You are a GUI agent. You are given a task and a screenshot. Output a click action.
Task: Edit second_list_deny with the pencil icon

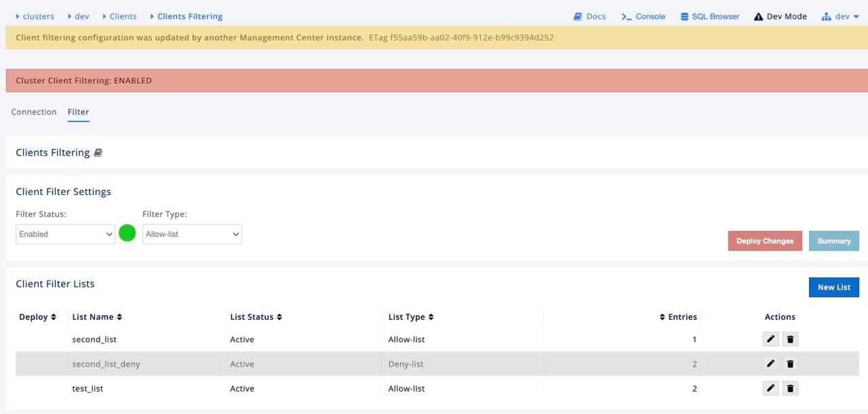pos(770,364)
